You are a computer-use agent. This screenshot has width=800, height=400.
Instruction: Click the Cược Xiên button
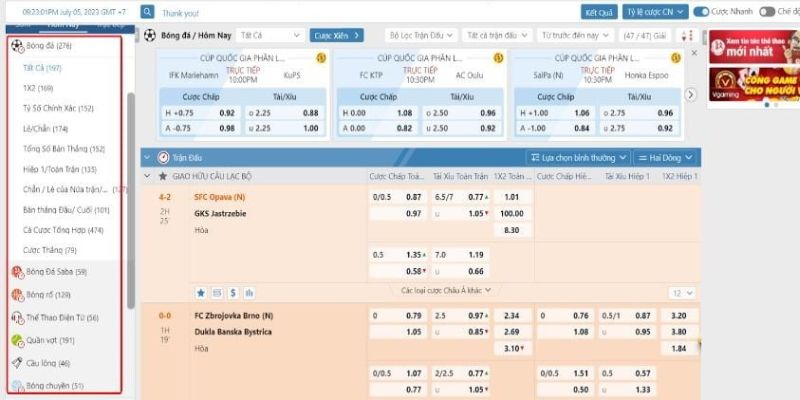[x=337, y=35]
